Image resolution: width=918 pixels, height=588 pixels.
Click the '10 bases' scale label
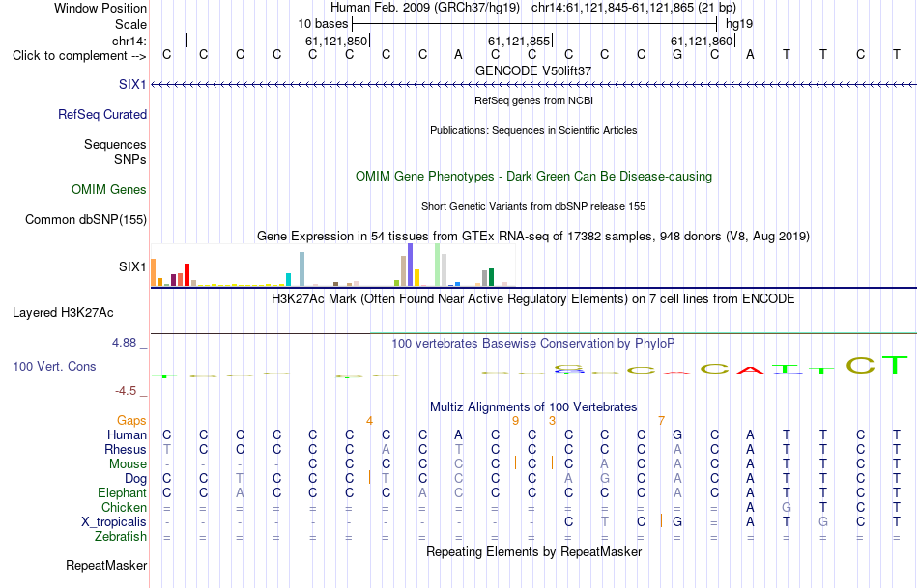(323, 24)
